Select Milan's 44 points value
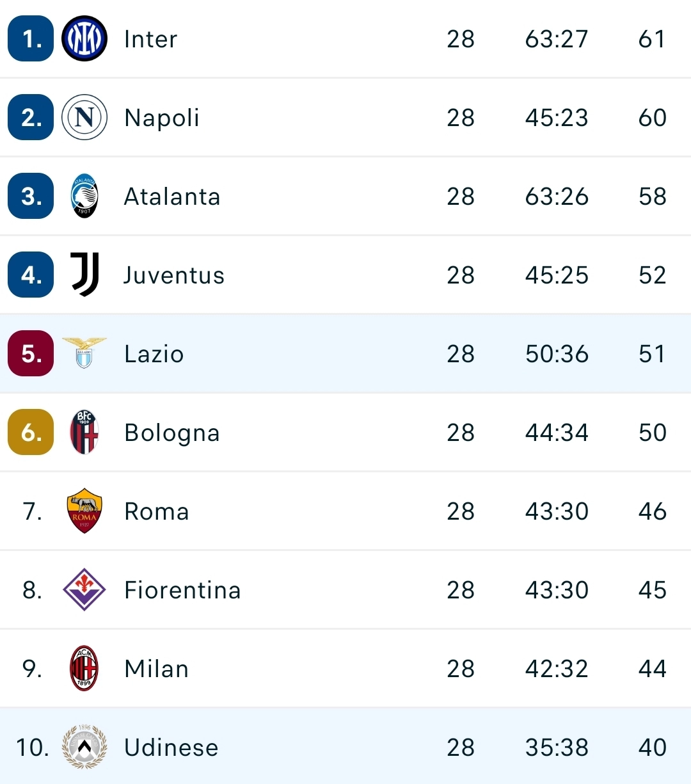The image size is (691, 784). pos(653,669)
